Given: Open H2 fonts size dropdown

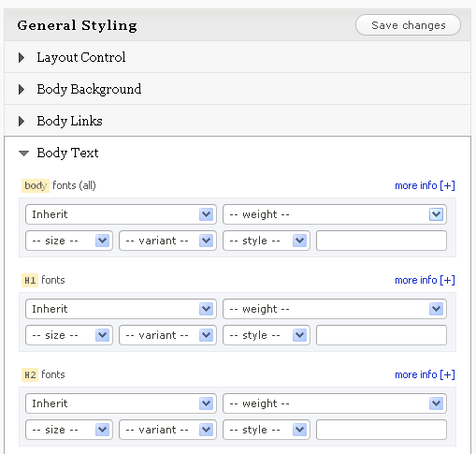Looking at the screenshot, I should pyautogui.click(x=69, y=430).
